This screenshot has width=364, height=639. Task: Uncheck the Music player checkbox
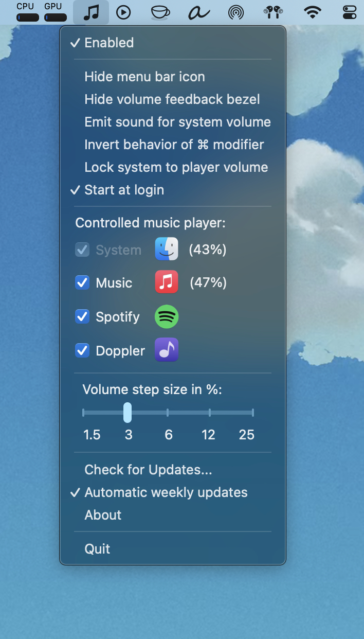pos(82,282)
